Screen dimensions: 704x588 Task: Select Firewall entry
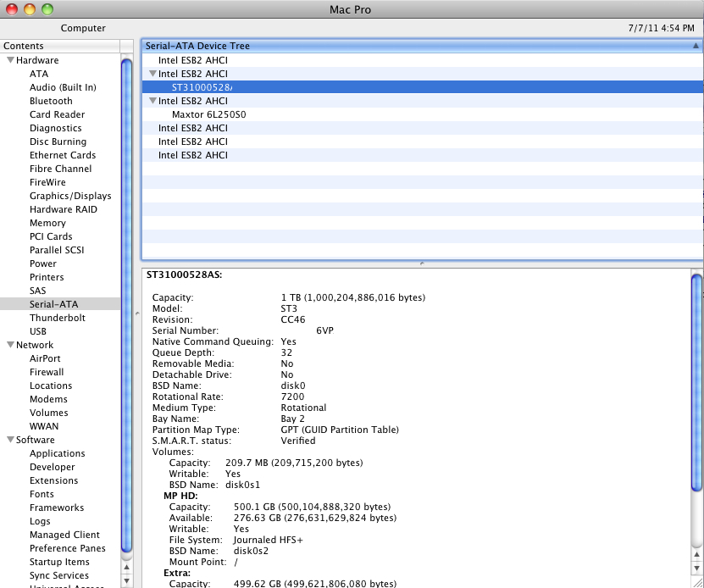coord(47,372)
